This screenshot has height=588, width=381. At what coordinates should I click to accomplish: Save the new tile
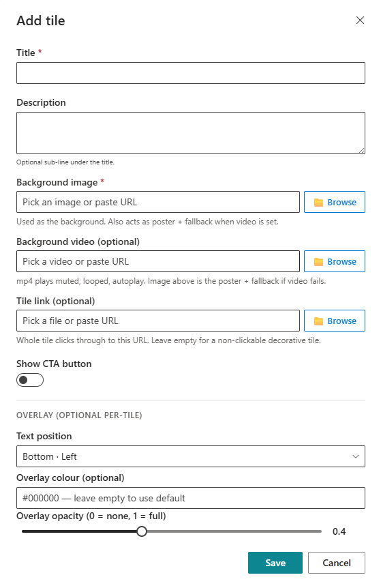pos(275,563)
